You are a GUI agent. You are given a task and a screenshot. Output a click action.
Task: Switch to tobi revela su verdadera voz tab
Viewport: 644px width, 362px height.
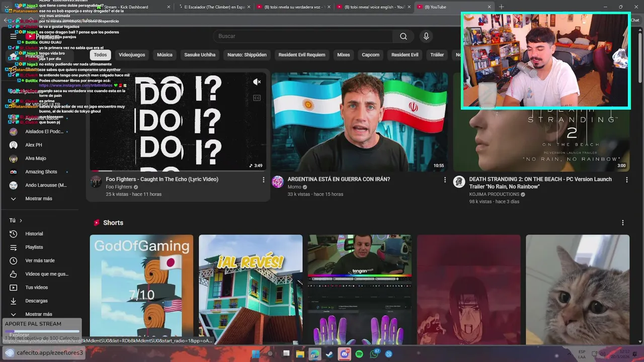point(293,7)
